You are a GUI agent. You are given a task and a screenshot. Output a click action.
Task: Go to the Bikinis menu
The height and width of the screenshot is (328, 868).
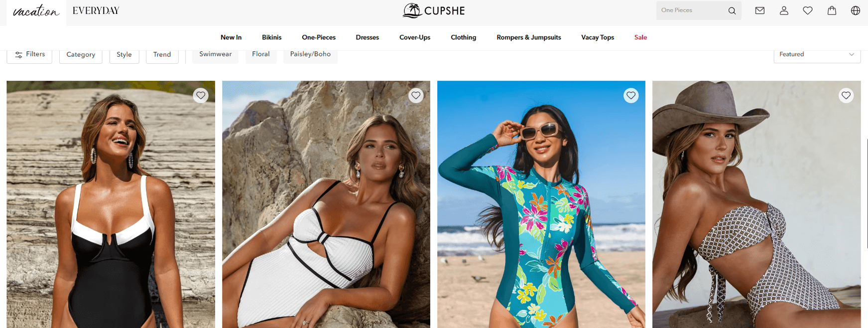(271, 37)
